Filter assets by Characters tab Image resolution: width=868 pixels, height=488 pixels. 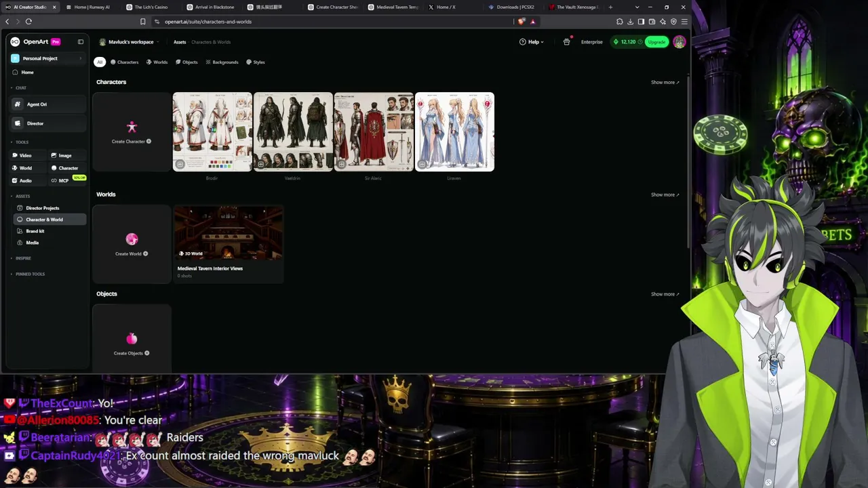click(125, 62)
